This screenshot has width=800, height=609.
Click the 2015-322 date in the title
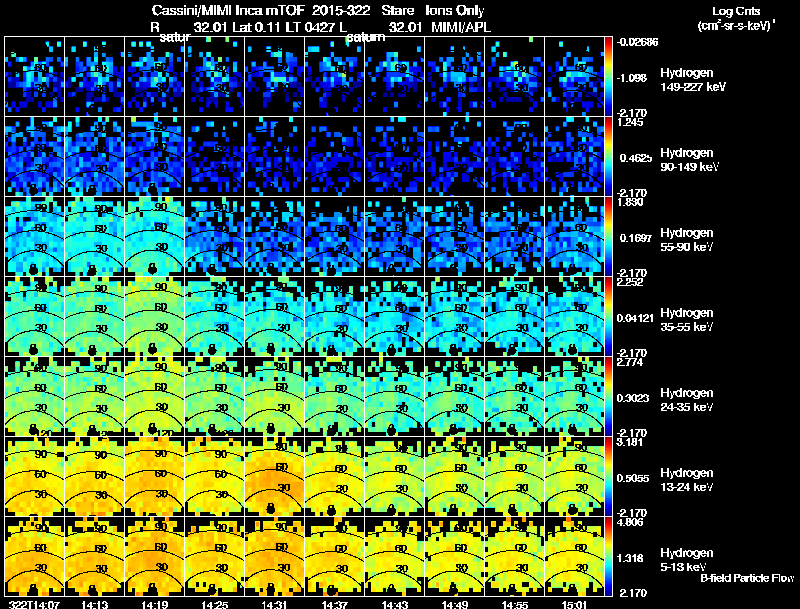point(341,11)
